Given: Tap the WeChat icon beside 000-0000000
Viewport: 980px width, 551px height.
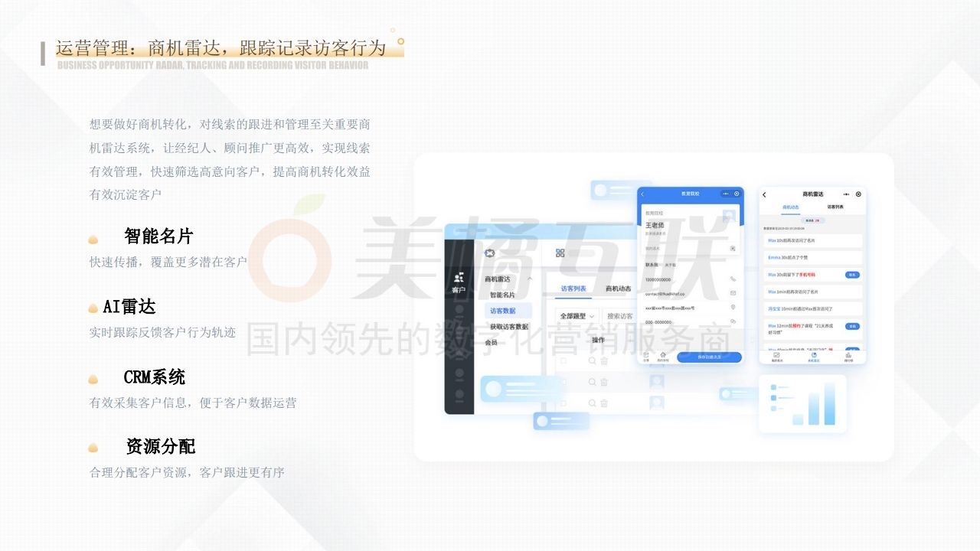Looking at the screenshot, I should [733, 321].
